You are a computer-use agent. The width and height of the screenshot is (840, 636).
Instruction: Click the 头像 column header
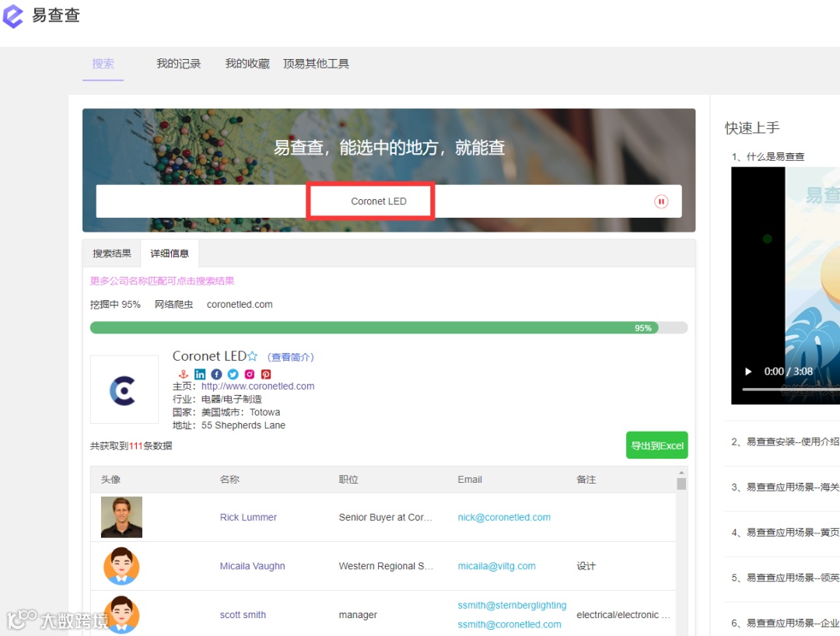pos(111,479)
